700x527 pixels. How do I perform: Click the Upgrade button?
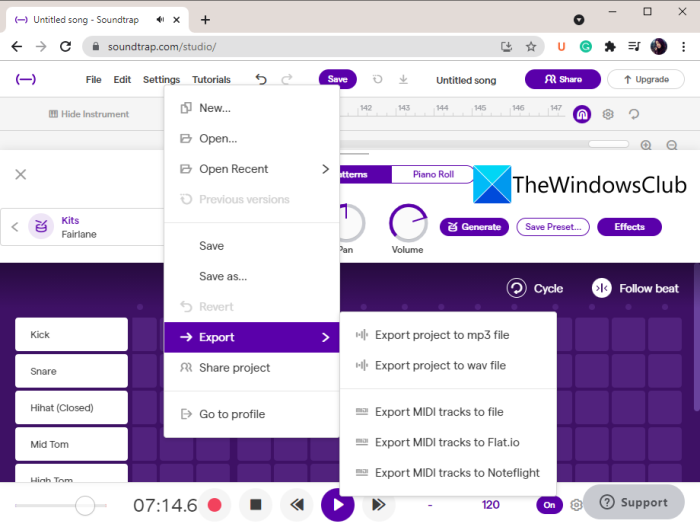click(x=646, y=79)
